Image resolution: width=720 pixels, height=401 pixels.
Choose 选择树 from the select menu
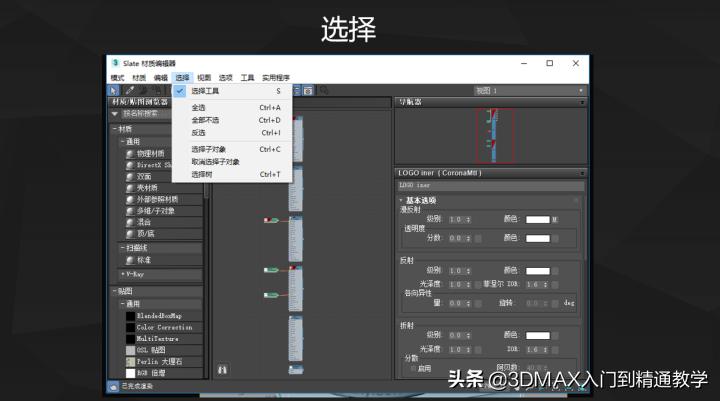point(232,175)
